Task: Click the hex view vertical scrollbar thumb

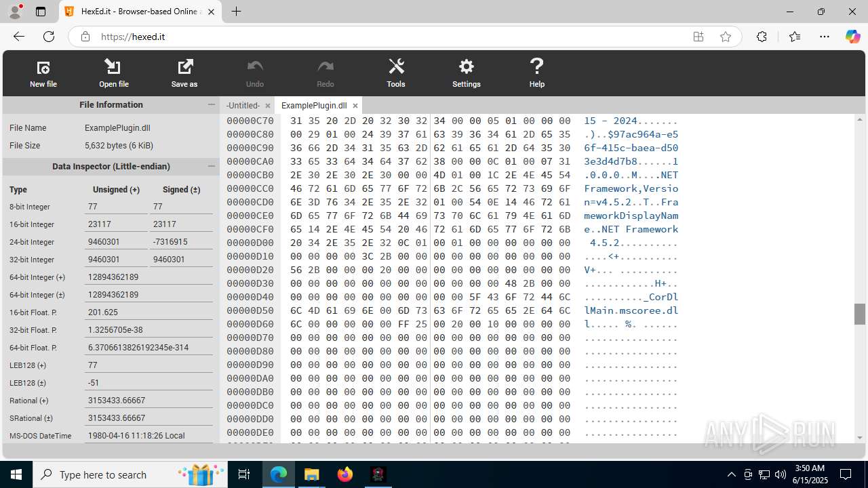Action: pyautogui.click(x=860, y=314)
